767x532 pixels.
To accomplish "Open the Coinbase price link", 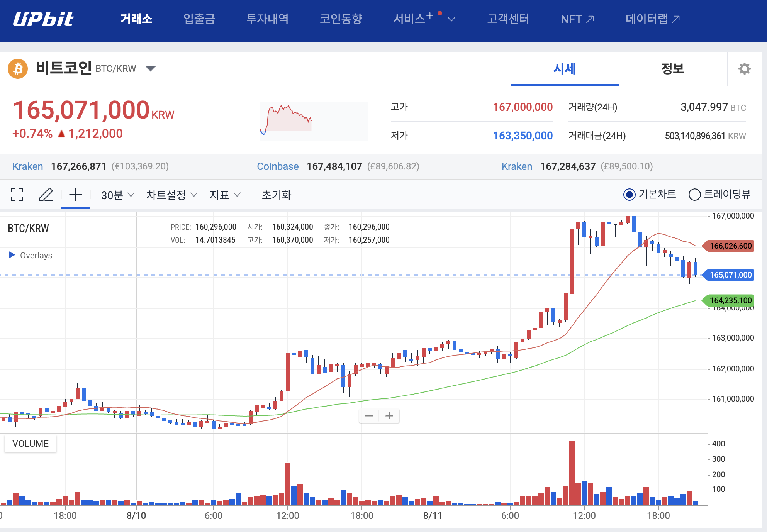I will coord(278,166).
